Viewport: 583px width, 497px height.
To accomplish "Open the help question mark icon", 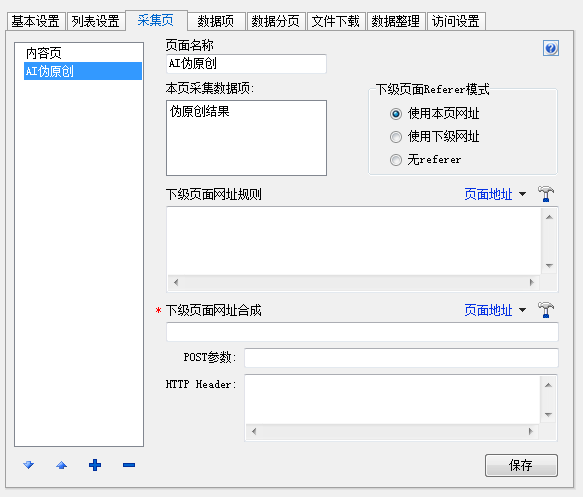I will (x=551, y=48).
